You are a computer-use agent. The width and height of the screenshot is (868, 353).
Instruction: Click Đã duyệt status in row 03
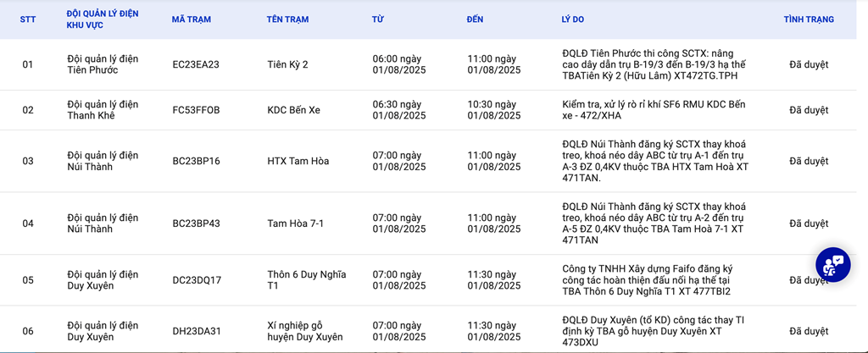(809, 161)
